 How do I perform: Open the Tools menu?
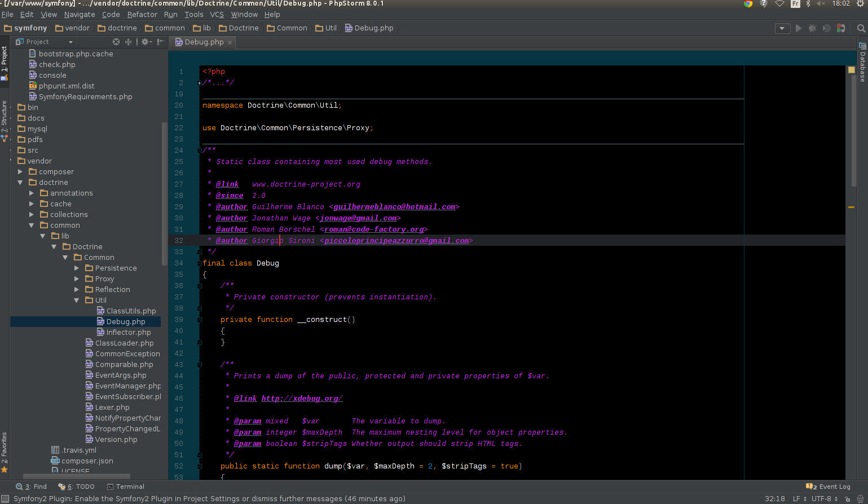click(x=194, y=15)
